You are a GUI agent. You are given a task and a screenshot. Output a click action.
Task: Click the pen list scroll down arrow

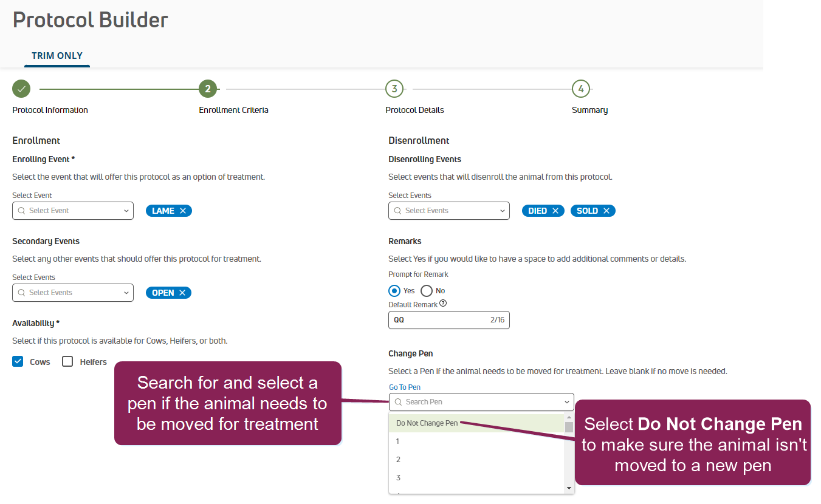click(x=569, y=488)
